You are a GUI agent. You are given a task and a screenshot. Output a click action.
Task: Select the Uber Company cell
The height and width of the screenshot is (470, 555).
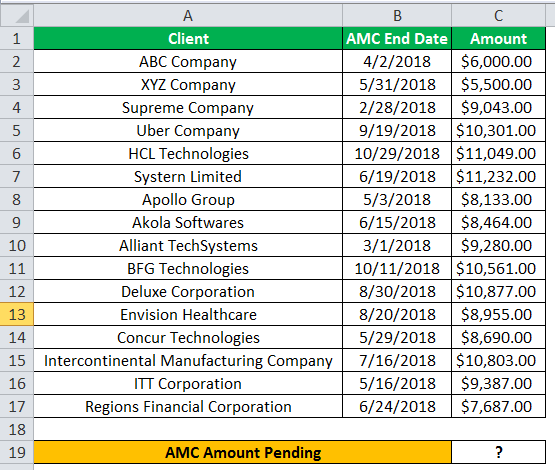coord(188,131)
